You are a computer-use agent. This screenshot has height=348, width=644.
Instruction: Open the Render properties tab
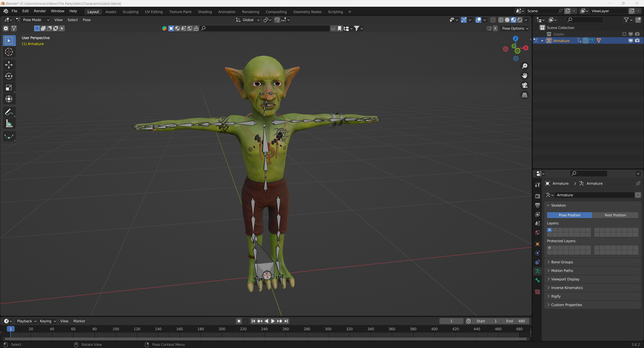[x=538, y=196]
